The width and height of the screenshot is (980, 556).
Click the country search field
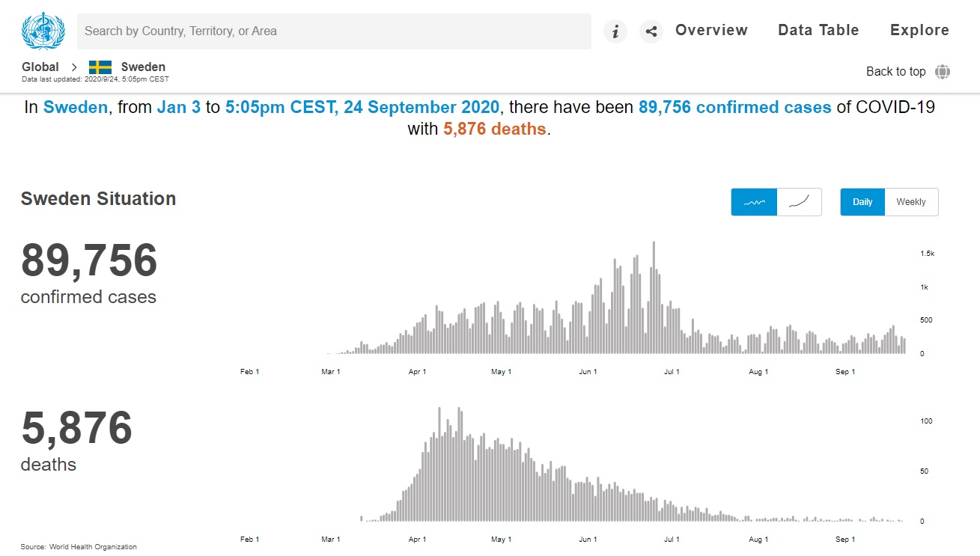click(334, 31)
